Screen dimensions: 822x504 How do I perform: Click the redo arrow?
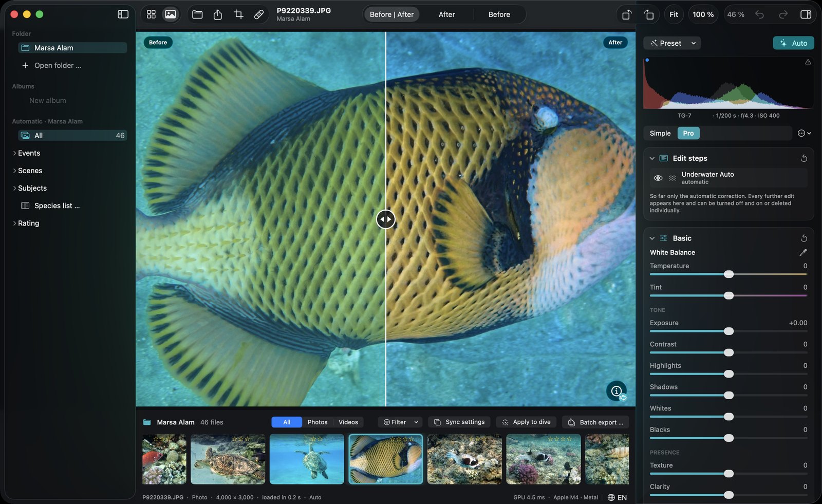pyautogui.click(x=783, y=14)
